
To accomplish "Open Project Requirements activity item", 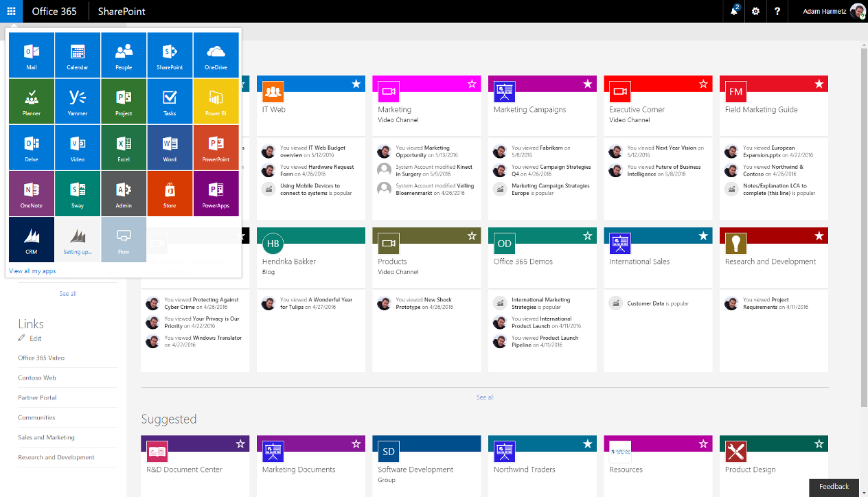I will pos(767,303).
